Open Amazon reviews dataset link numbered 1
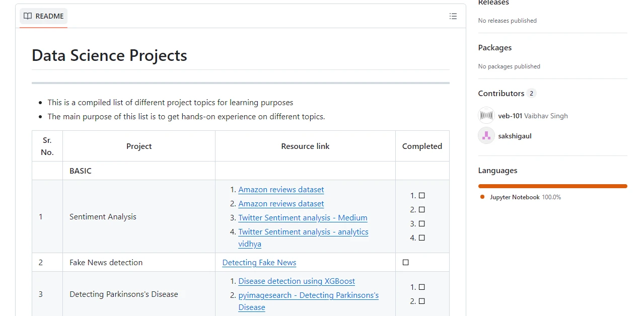 point(281,190)
